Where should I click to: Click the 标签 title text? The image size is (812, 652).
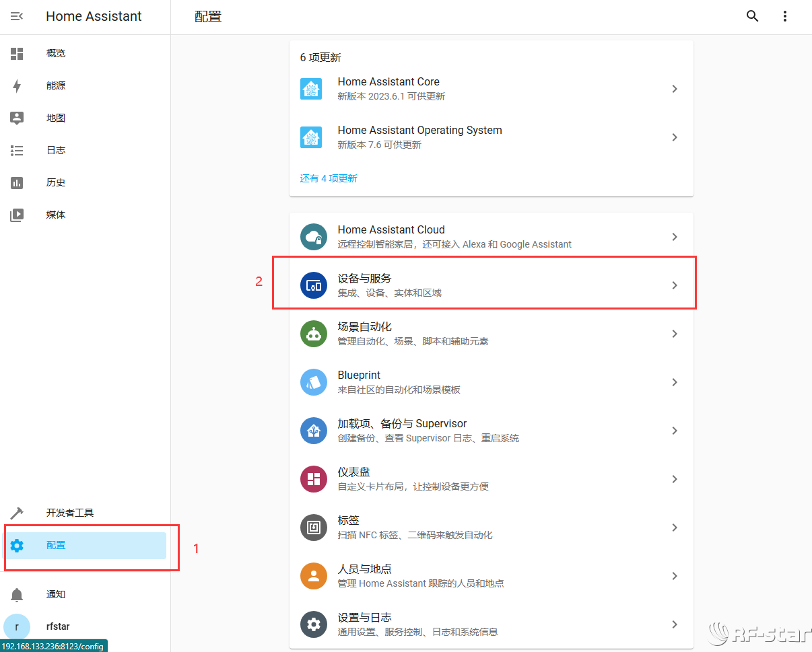pyautogui.click(x=348, y=521)
